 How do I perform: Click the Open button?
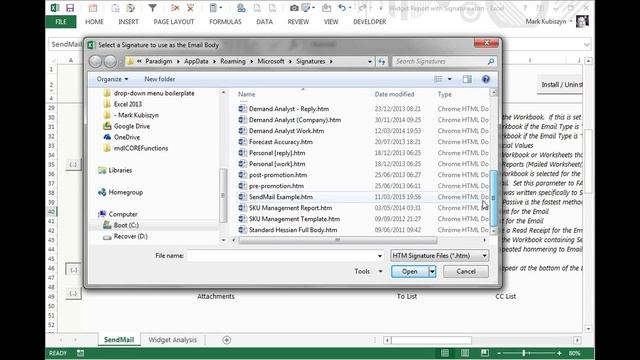[410, 271]
